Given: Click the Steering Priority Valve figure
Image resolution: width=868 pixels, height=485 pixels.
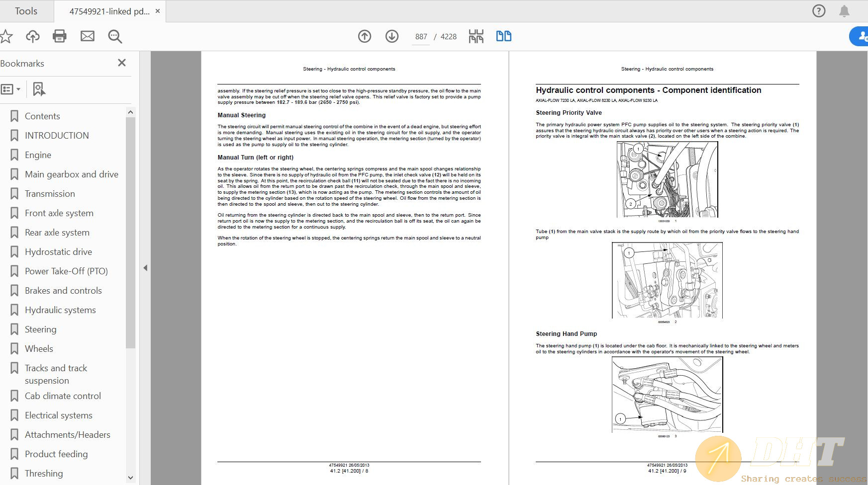Looking at the screenshot, I should [667, 179].
